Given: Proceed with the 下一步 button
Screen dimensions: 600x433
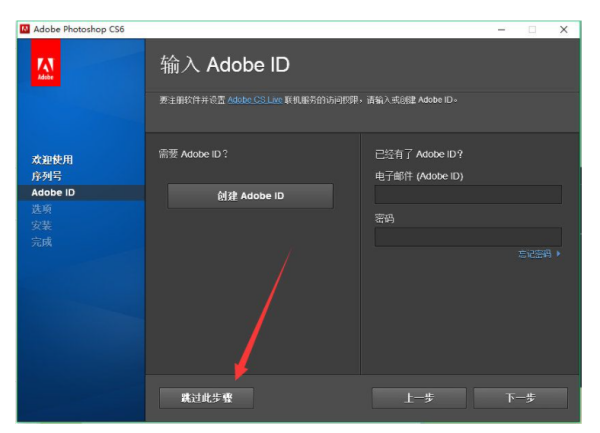Looking at the screenshot, I should (520, 398).
